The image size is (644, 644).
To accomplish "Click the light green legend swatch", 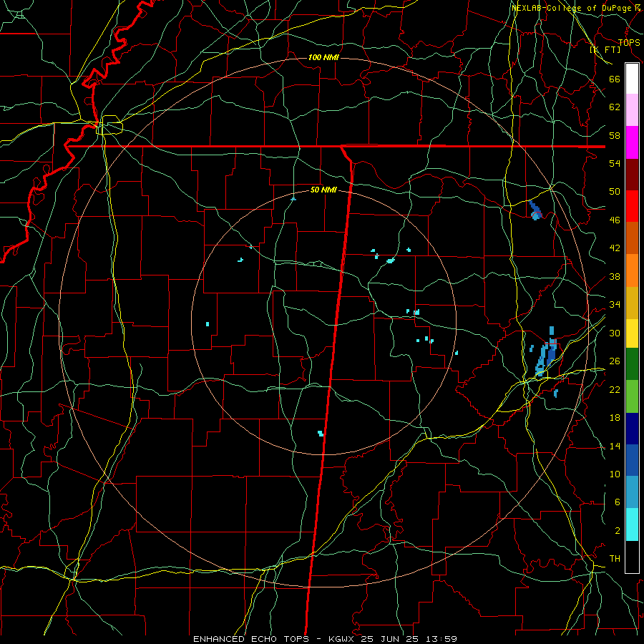I will pos(632,396).
